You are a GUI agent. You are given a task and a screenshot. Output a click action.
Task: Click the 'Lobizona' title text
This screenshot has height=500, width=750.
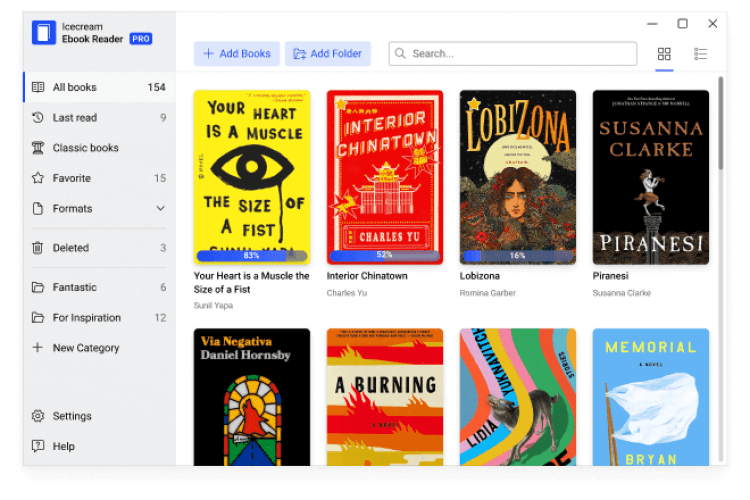pyautogui.click(x=479, y=276)
